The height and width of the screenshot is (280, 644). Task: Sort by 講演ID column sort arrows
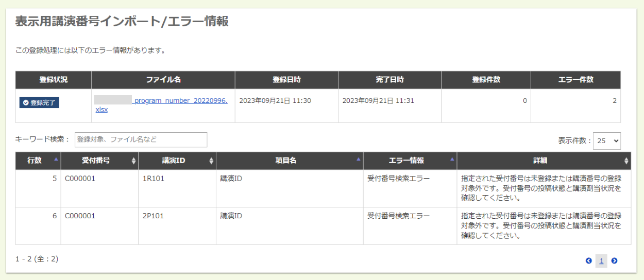coord(211,161)
